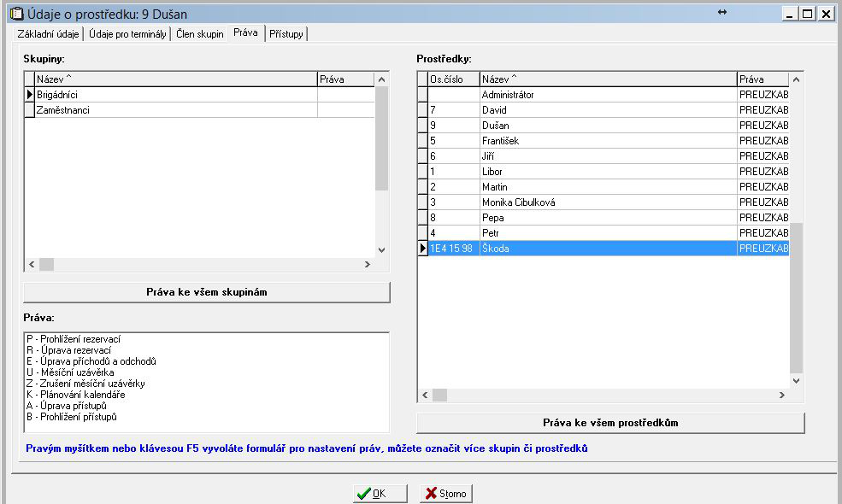842x504 pixels.
Task: Cancel using the Storno button
Action: 445,494
